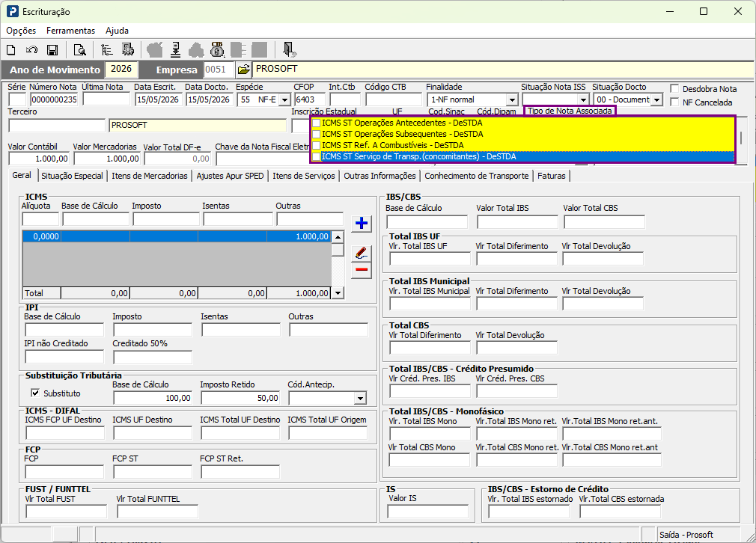
Task: Click the Valor IS input field
Action: [428, 512]
